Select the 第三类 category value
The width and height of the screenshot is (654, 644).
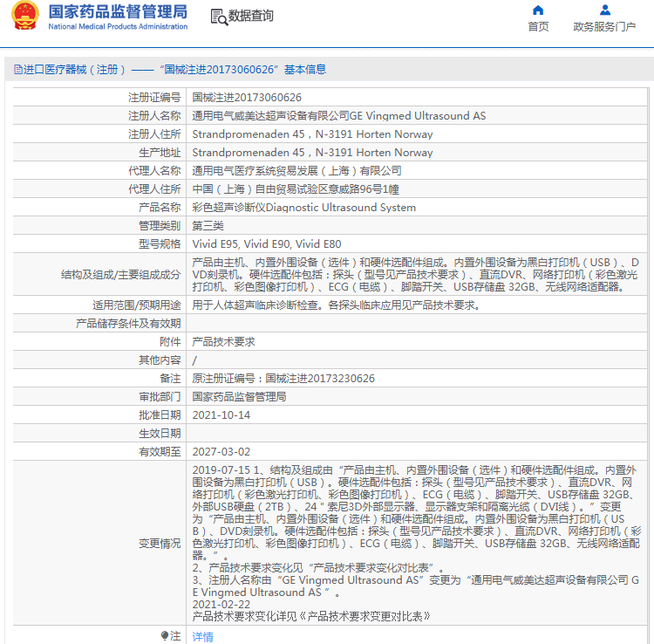coord(208,226)
